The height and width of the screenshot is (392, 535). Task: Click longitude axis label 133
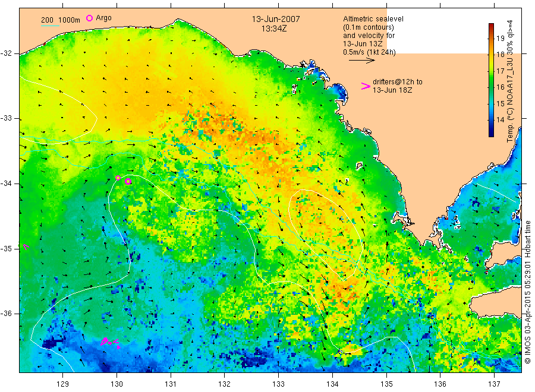tap(278, 384)
